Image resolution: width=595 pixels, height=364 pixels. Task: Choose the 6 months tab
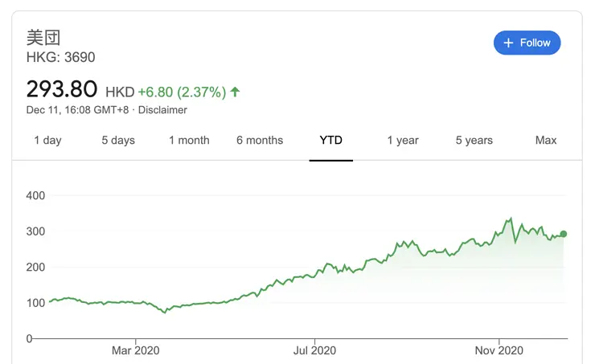[260, 140]
